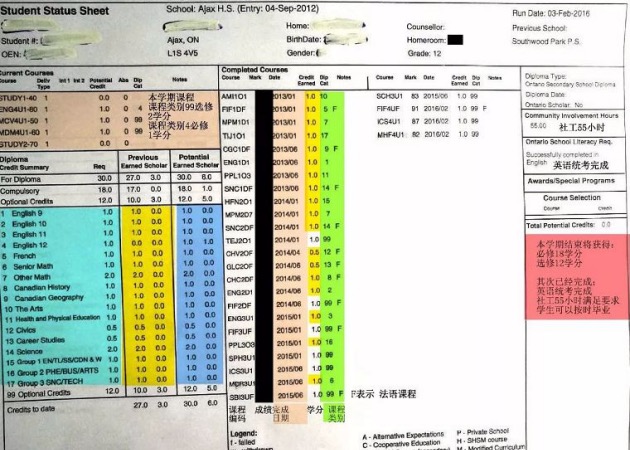Click the red highlighted graduation note box
630x450 pixels.
577,277
